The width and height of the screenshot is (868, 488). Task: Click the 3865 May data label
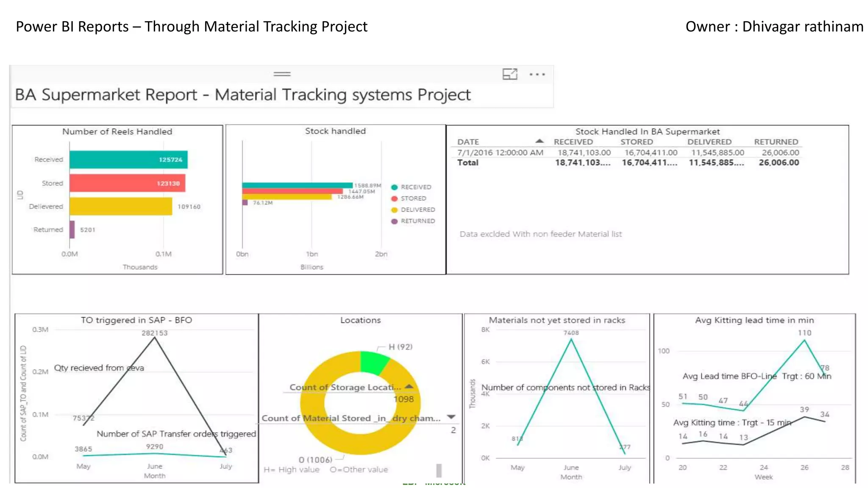point(83,449)
